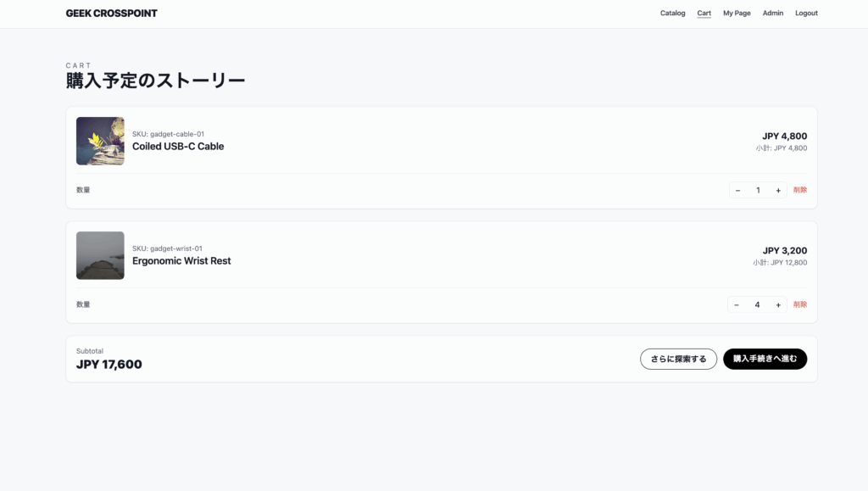868x491 pixels.
Task: Decrease Ergonomic Wrist Rest quantity with minus
Action: coord(736,304)
